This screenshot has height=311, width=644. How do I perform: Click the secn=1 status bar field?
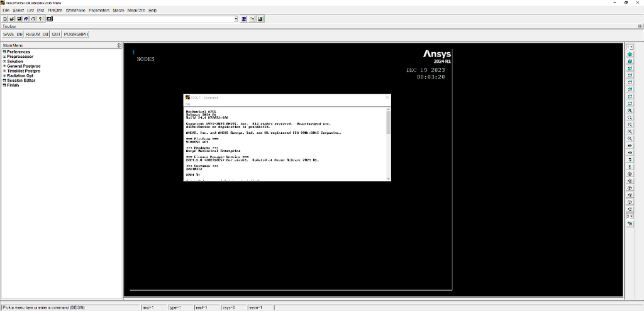click(260, 307)
